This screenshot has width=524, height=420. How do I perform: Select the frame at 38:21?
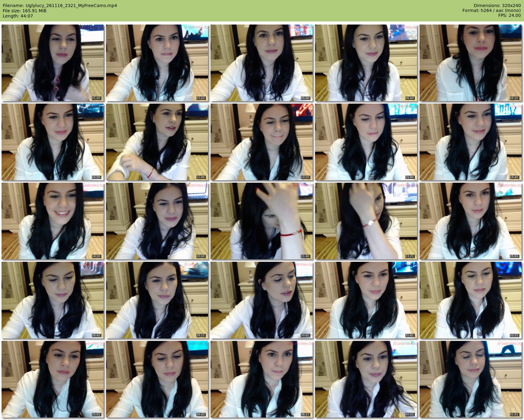(x=261, y=379)
